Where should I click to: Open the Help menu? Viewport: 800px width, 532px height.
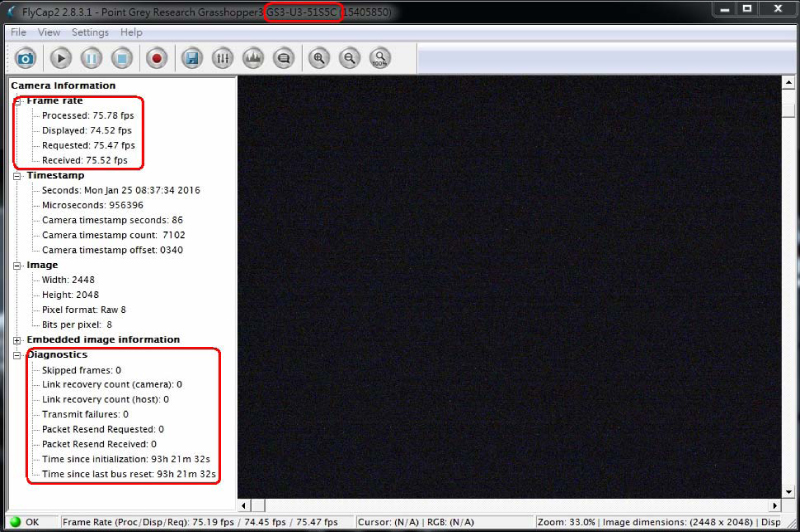[131, 32]
